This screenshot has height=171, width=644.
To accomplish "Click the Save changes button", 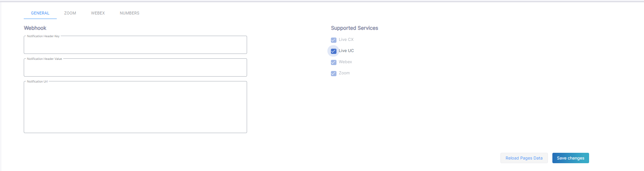I will [x=571, y=158].
